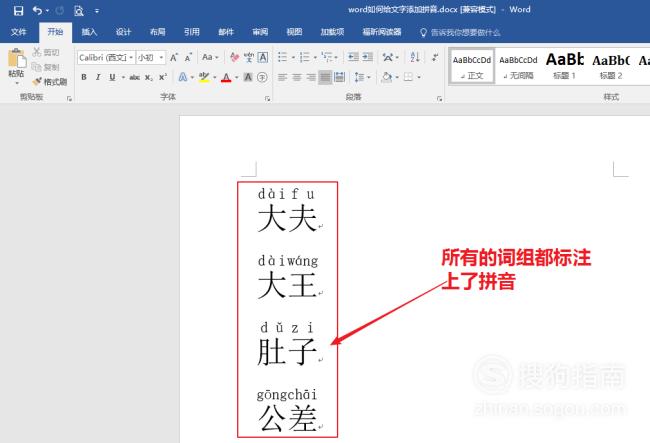Switch to the 插入 (Insert) tab

tap(89, 32)
